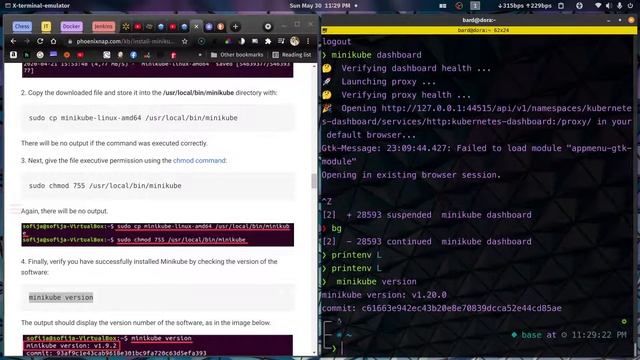
Task: Open the Wi-Fi network indicator
Action: 598,6
